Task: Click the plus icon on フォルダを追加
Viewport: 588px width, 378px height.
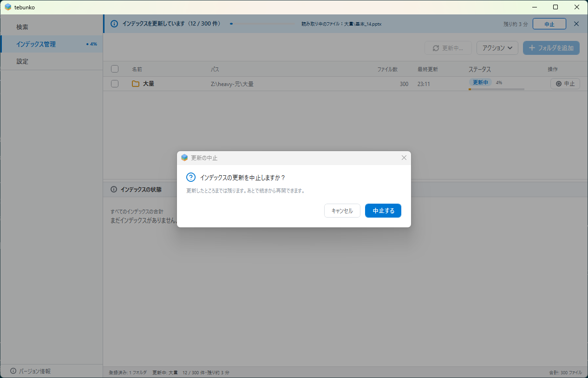Action: 532,48
